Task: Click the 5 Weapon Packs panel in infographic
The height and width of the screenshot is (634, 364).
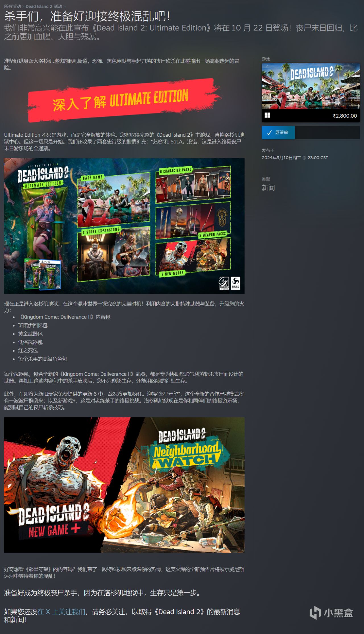Action: [x=193, y=220]
